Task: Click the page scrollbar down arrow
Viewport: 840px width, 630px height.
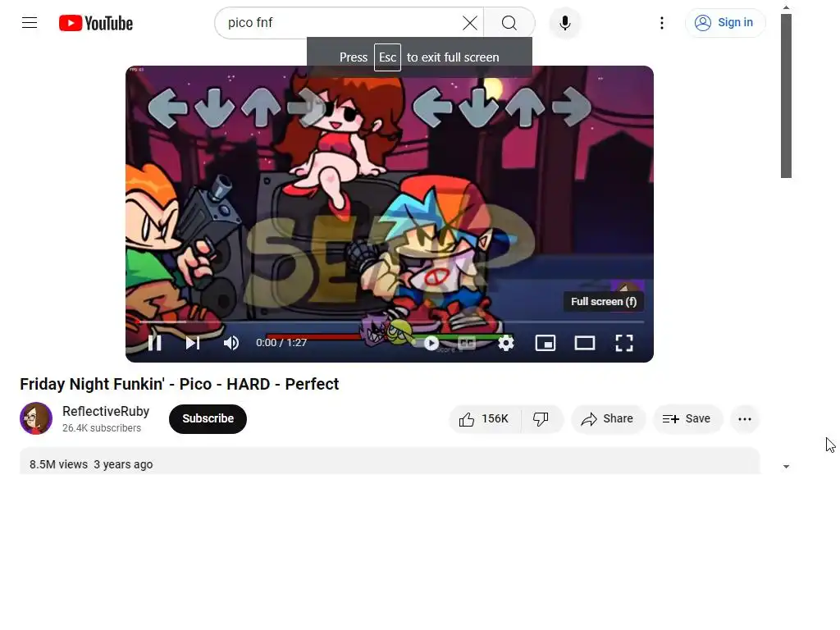Action: (786, 467)
